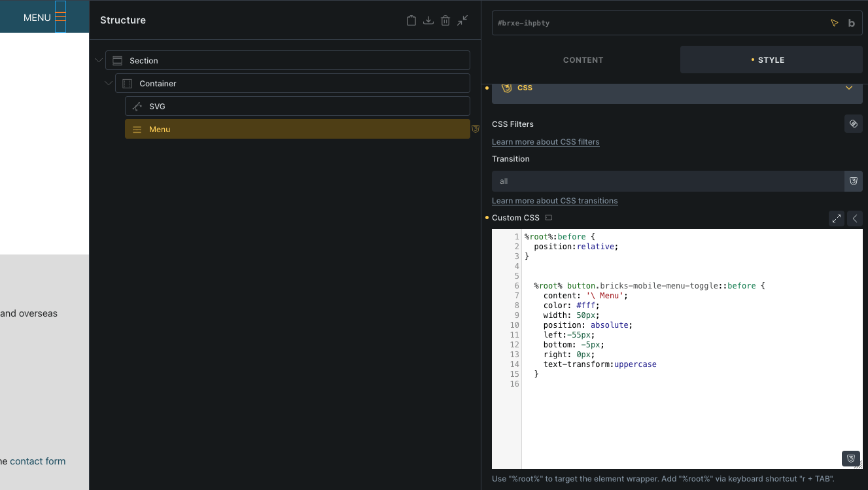Click the MENU text in the preview header
The image size is (868, 490).
[37, 18]
